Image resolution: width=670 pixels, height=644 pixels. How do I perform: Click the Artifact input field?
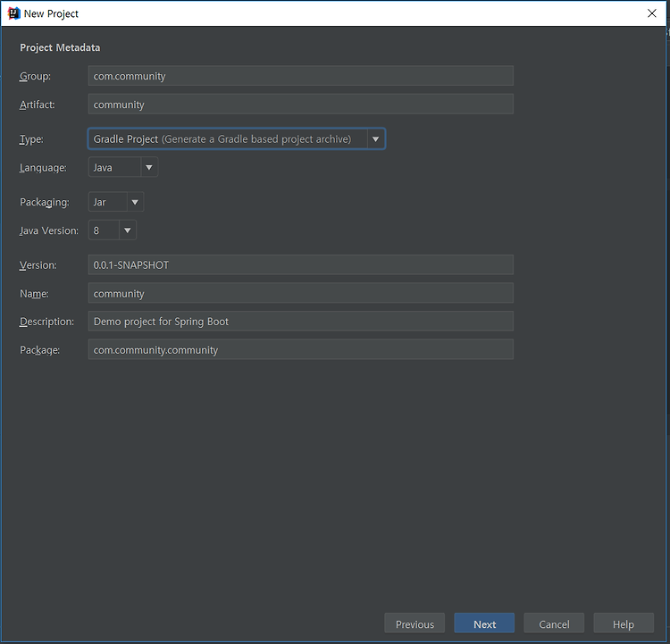[x=300, y=105]
